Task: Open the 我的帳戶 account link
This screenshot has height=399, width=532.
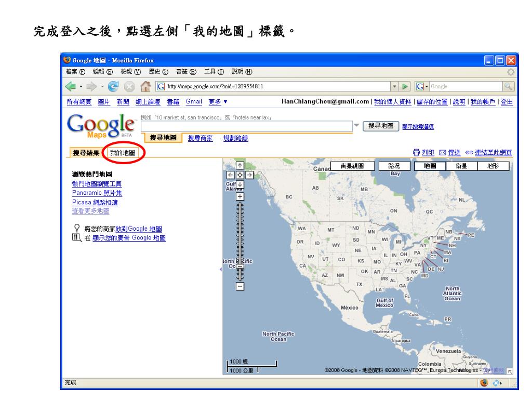Action: point(483,102)
